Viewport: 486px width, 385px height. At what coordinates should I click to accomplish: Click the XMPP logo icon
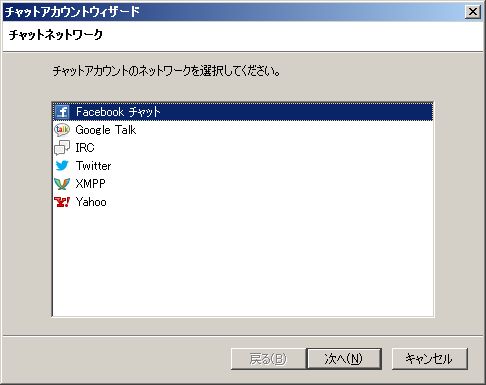tap(62, 184)
